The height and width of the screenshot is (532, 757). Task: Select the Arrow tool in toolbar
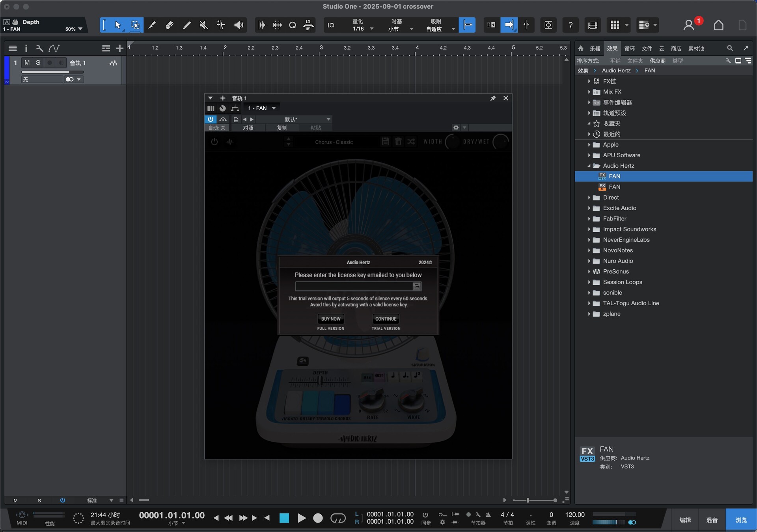[117, 25]
